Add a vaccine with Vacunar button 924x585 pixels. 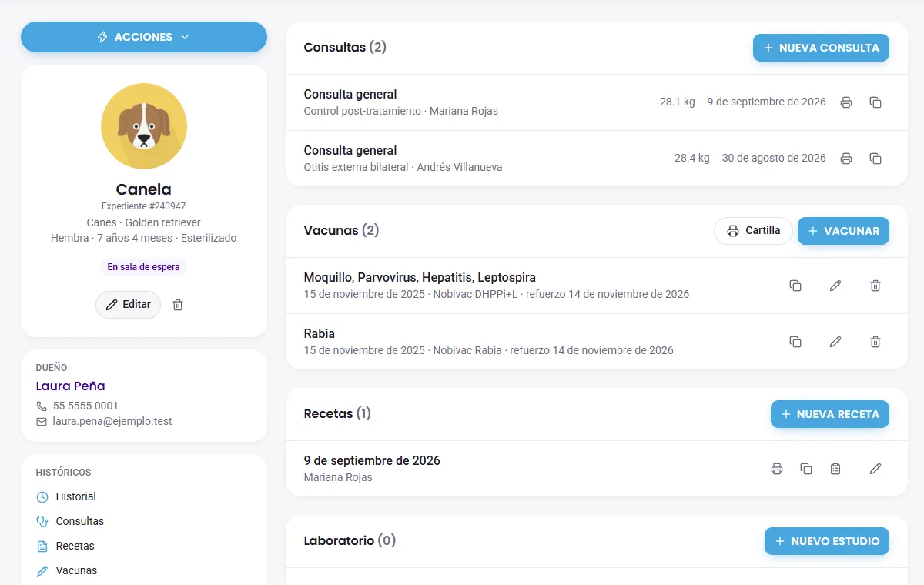click(x=843, y=231)
